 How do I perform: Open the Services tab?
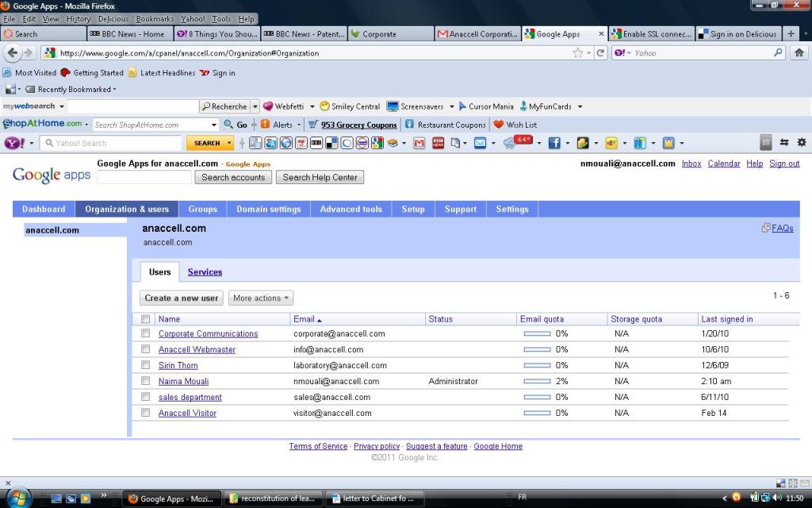(x=205, y=272)
